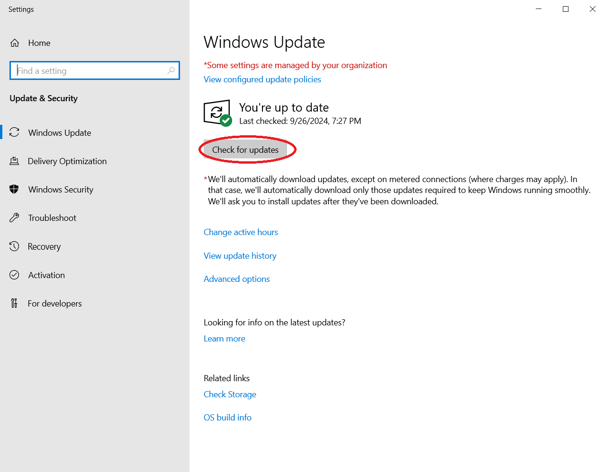This screenshot has width=604, height=472.
Task: View update history
Action: click(240, 256)
